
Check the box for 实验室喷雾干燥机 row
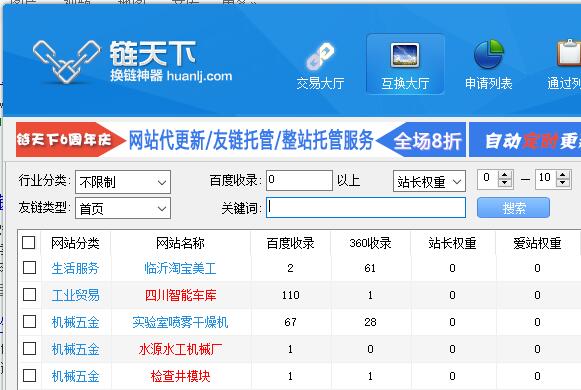click(29, 321)
